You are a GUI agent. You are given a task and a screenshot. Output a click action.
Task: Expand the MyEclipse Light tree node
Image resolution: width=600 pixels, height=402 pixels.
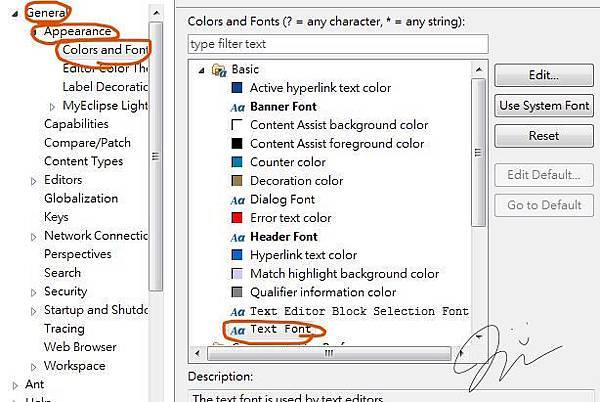point(53,106)
